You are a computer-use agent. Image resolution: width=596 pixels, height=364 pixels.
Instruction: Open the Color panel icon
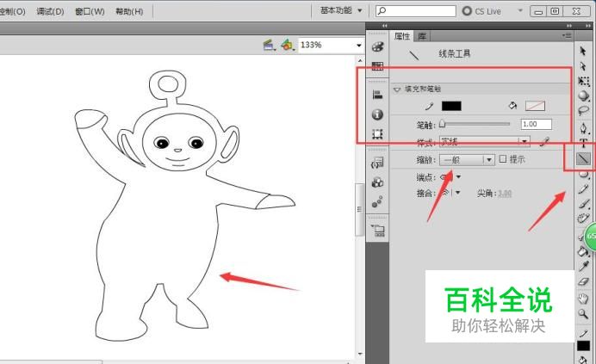coord(377,46)
